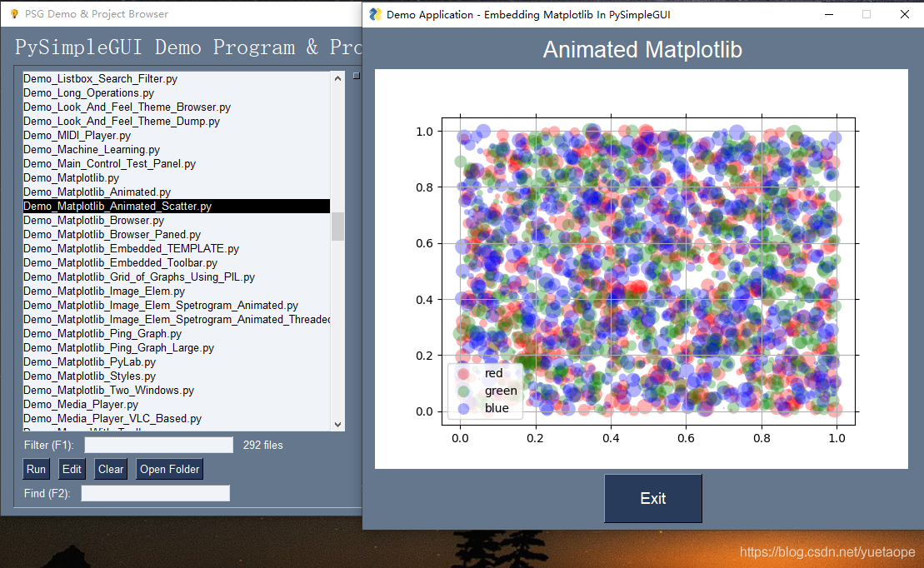924x568 pixels.
Task: Select Demo_Matplotlib_Image_Elem.py
Action: (x=176, y=291)
